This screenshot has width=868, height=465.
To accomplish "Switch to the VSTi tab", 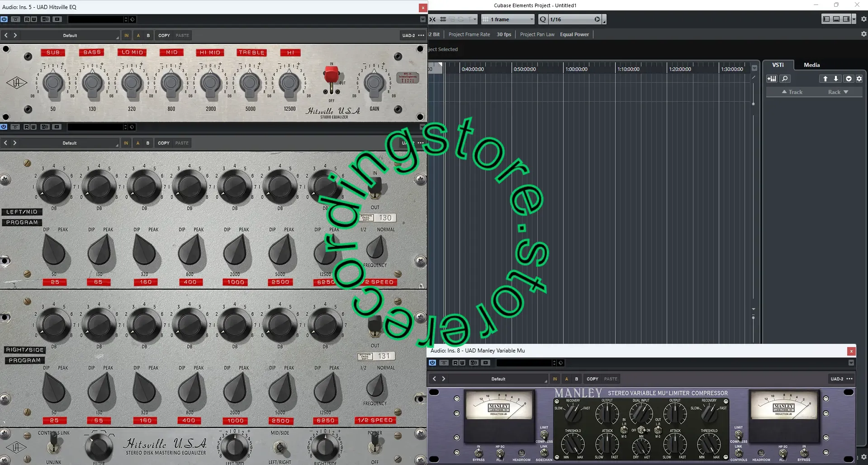I will click(778, 65).
